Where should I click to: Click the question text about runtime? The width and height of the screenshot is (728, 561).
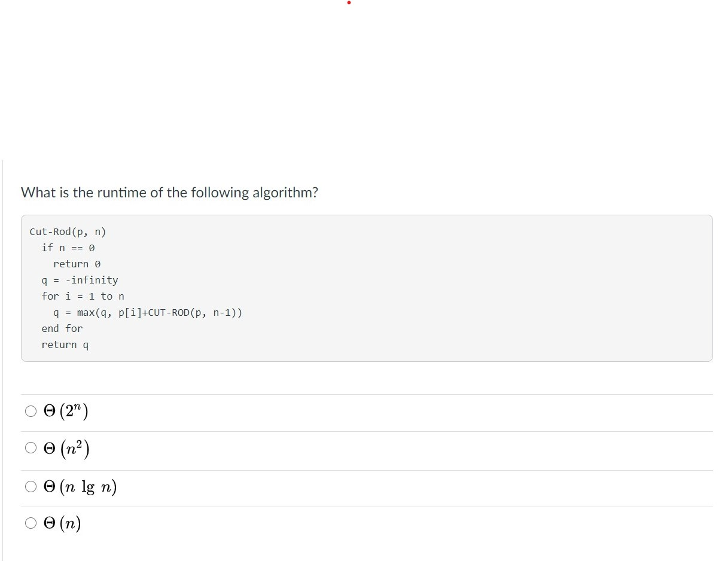coord(169,192)
